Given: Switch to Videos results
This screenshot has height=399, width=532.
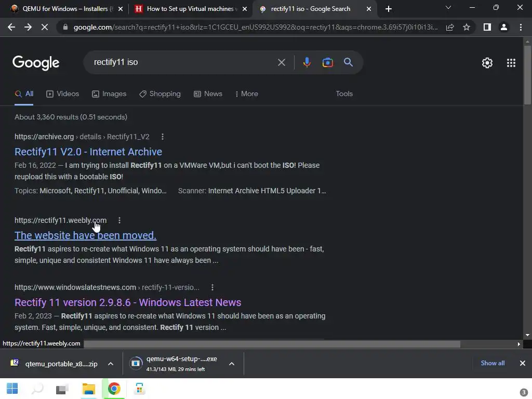Looking at the screenshot, I should coord(62,94).
